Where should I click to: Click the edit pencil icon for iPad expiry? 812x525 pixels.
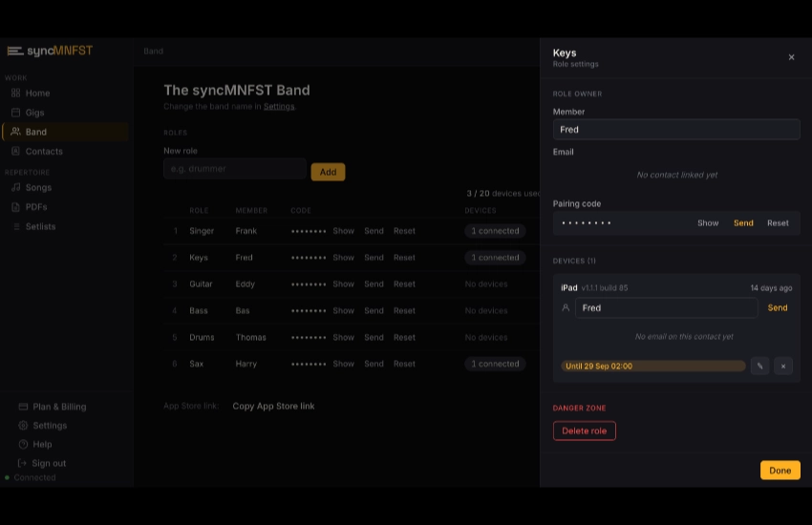pyautogui.click(x=759, y=366)
